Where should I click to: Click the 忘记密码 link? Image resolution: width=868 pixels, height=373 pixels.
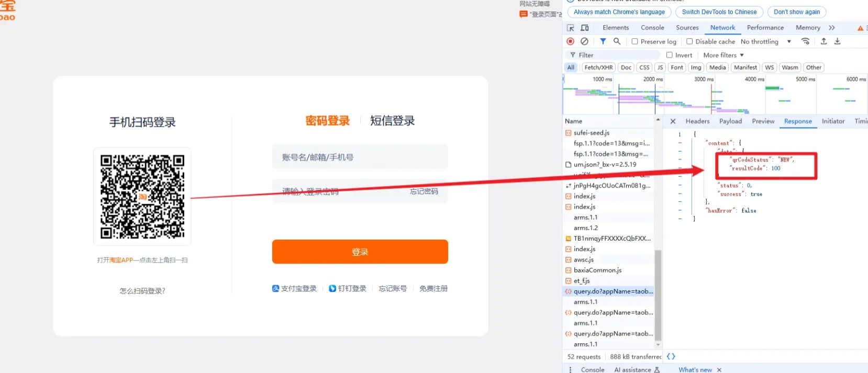424,191
